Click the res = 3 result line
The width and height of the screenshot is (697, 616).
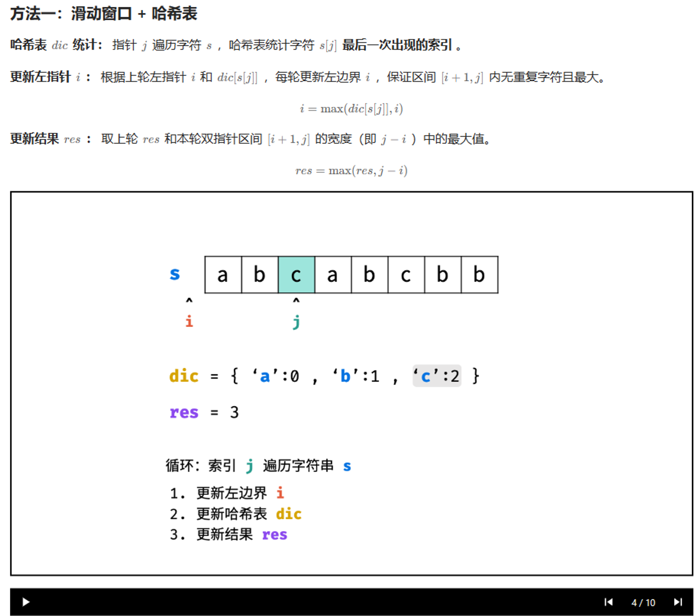(x=204, y=412)
